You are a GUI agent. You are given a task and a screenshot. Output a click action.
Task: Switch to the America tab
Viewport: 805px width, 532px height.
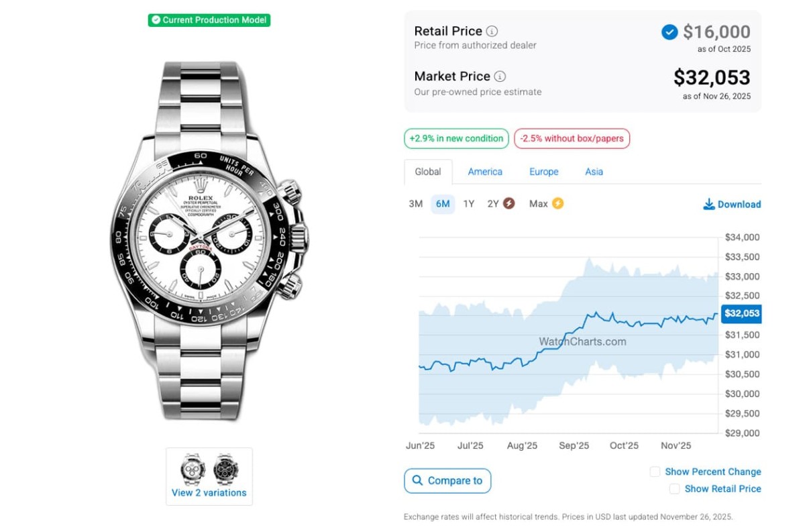(485, 172)
